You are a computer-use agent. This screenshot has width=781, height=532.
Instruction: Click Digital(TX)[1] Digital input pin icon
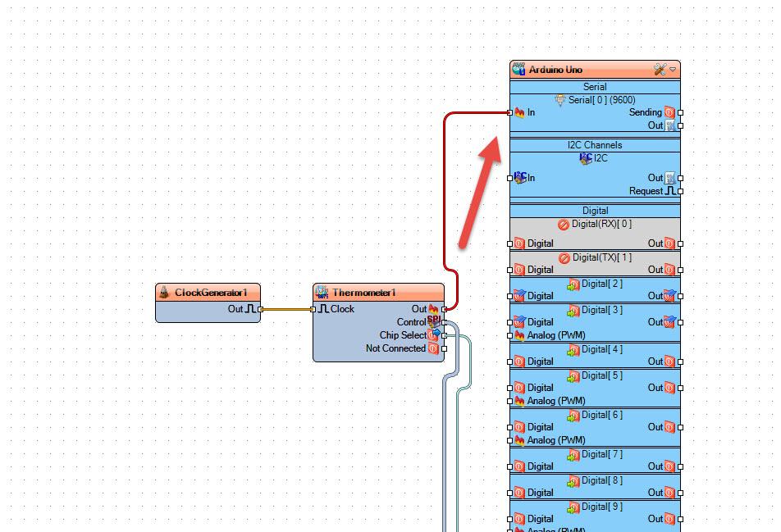[x=519, y=270]
